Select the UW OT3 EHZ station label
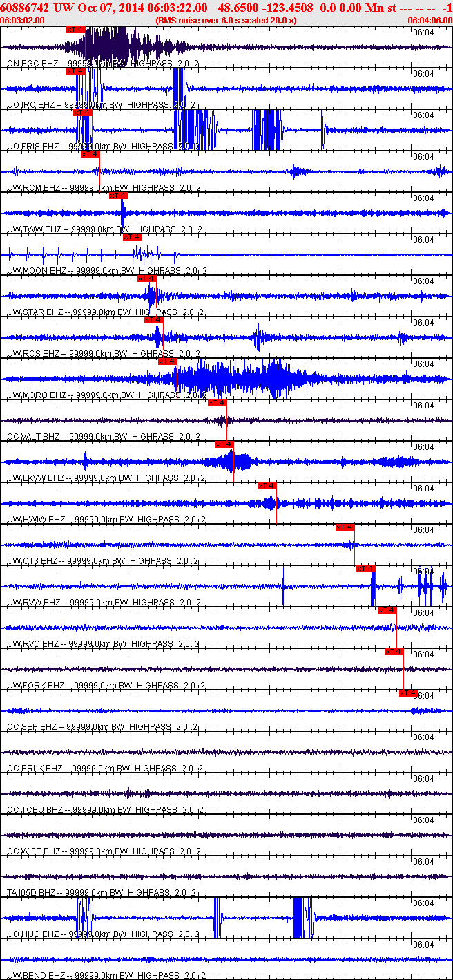Viewport: 453px width, 980px height. 32,560
